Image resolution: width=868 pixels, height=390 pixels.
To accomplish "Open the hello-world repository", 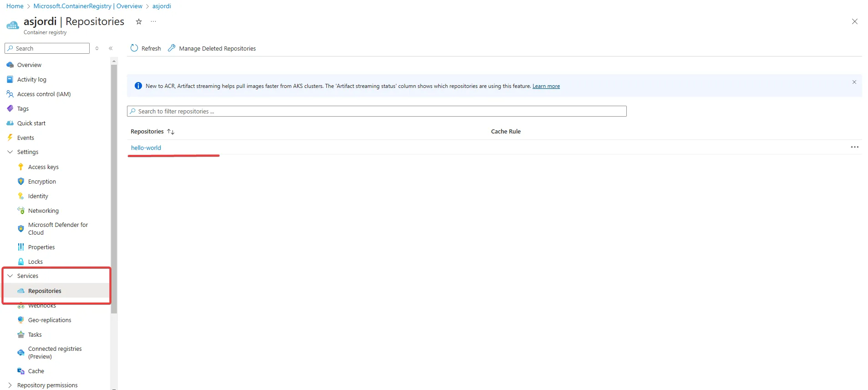I will (146, 148).
